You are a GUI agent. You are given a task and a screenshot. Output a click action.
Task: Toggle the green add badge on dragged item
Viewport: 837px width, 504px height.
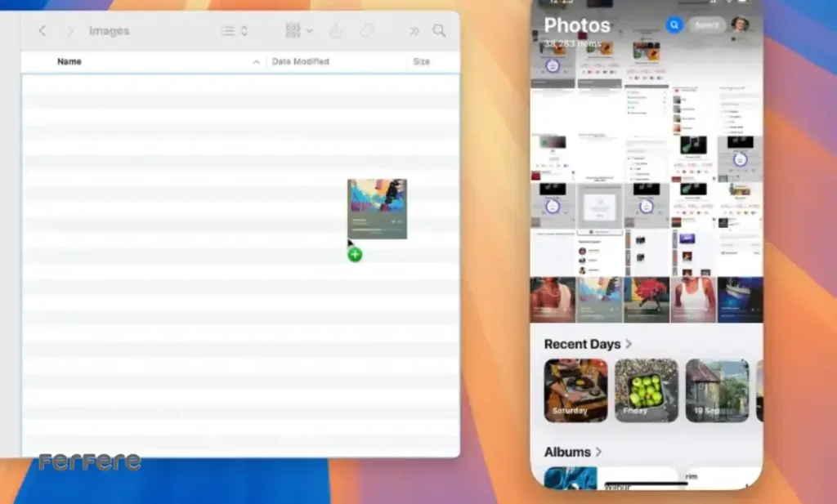pos(354,255)
